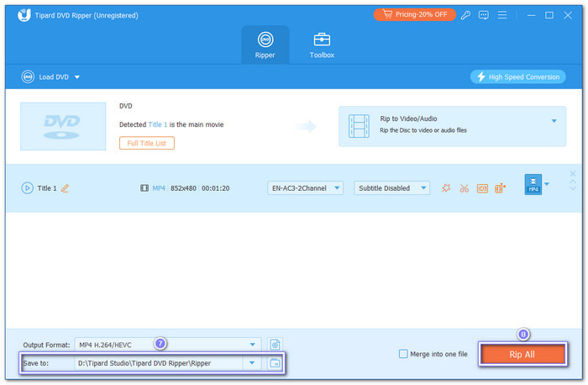Click the Pricing-20% OFF button
The image size is (588, 385).
(415, 14)
